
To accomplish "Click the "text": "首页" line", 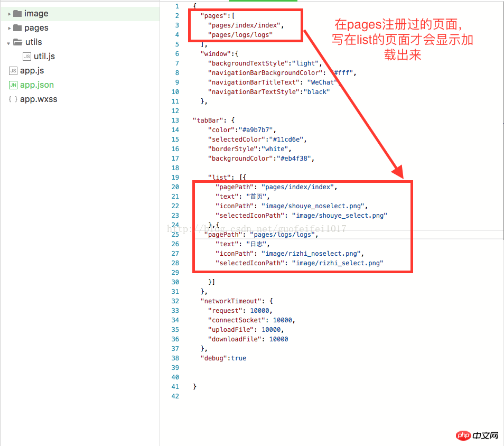I will point(242,197).
